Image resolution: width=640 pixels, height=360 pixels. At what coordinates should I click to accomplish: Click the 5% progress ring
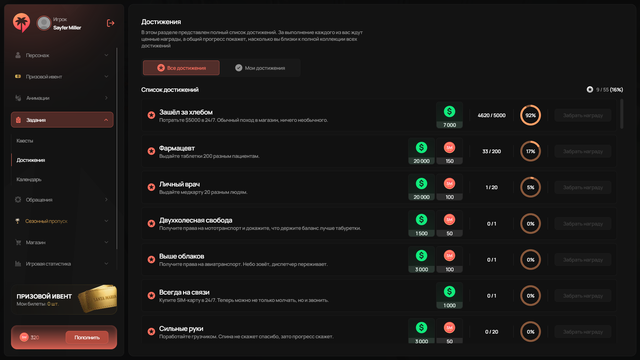pyautogui.click(x=530, y=187)
